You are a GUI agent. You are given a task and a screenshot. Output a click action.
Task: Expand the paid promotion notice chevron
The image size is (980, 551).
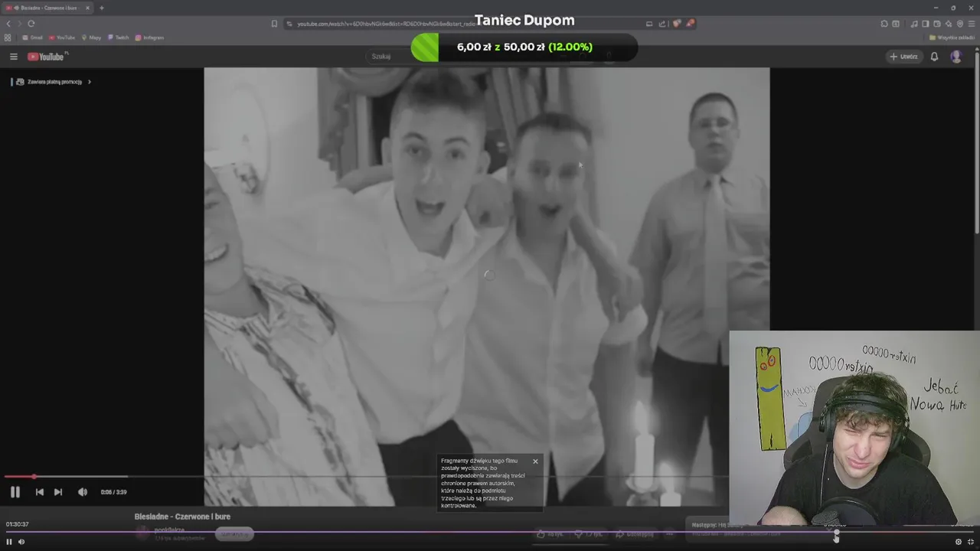point(89,82)
